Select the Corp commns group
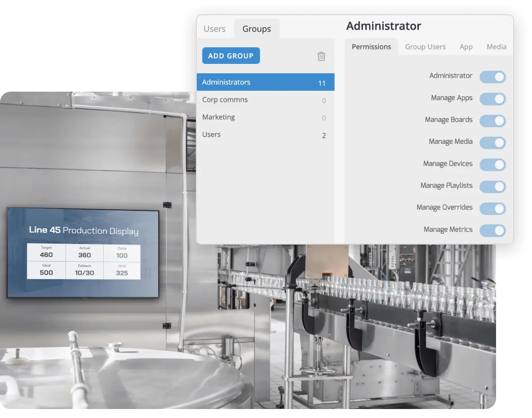532x418 pixels. [x=265, y=100]
